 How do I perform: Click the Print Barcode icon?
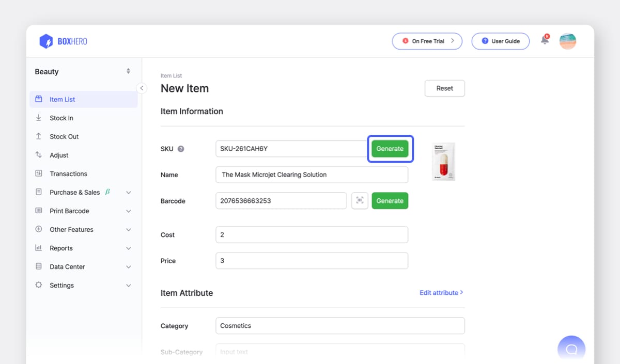tap(39, 211)
